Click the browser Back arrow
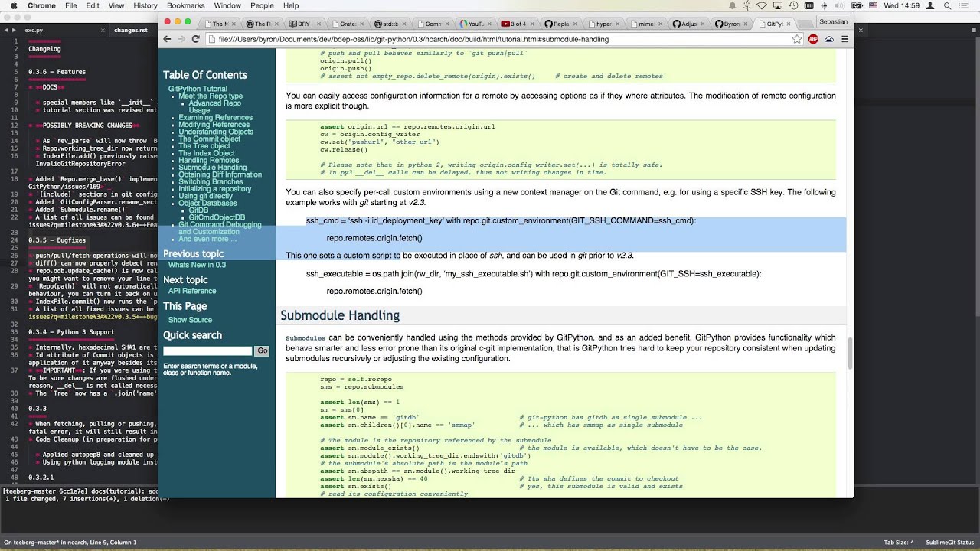This screenshot has height=551, width=980. coord(168,39)
